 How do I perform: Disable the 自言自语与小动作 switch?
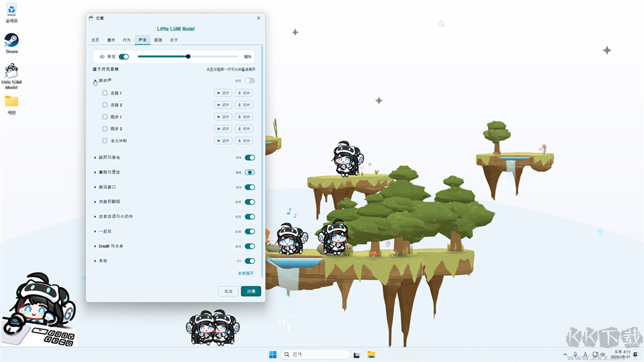[250, 217]
